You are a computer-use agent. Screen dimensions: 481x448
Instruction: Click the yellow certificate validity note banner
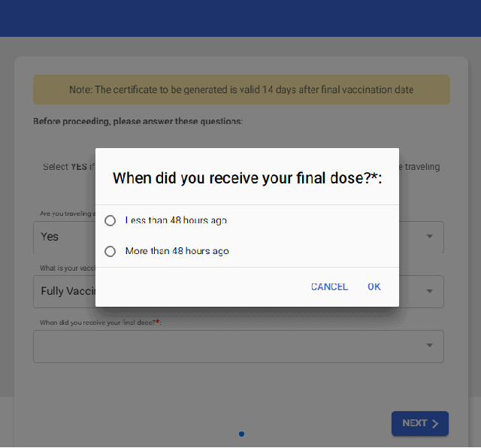coord(241,89)
